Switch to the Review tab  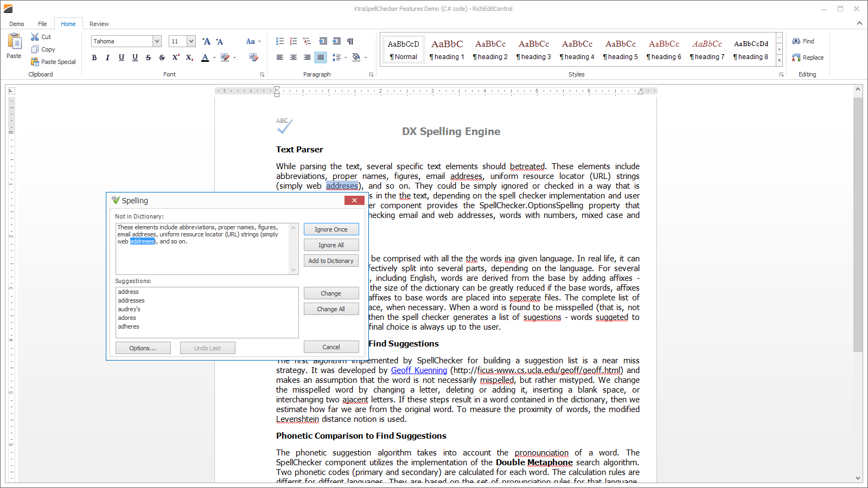click(x=99, y=24)
